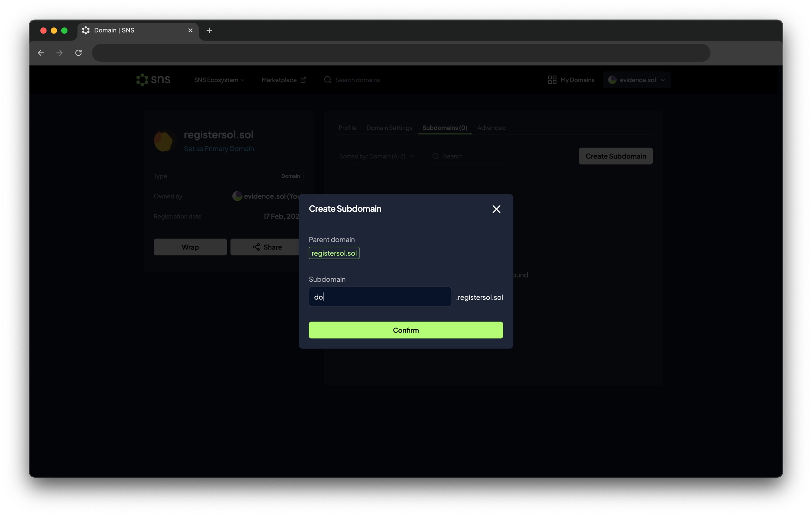Click the registersol.sol avatar image
Image resolution: width=812 pixels, height=516 pixels.
[x=164, y=141]
